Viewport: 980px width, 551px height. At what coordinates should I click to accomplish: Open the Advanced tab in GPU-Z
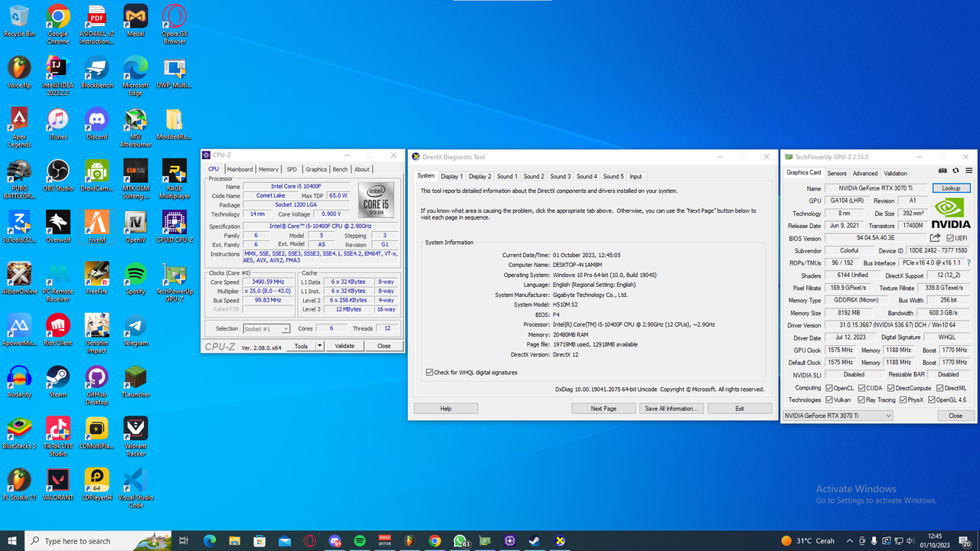coord(865,173)
